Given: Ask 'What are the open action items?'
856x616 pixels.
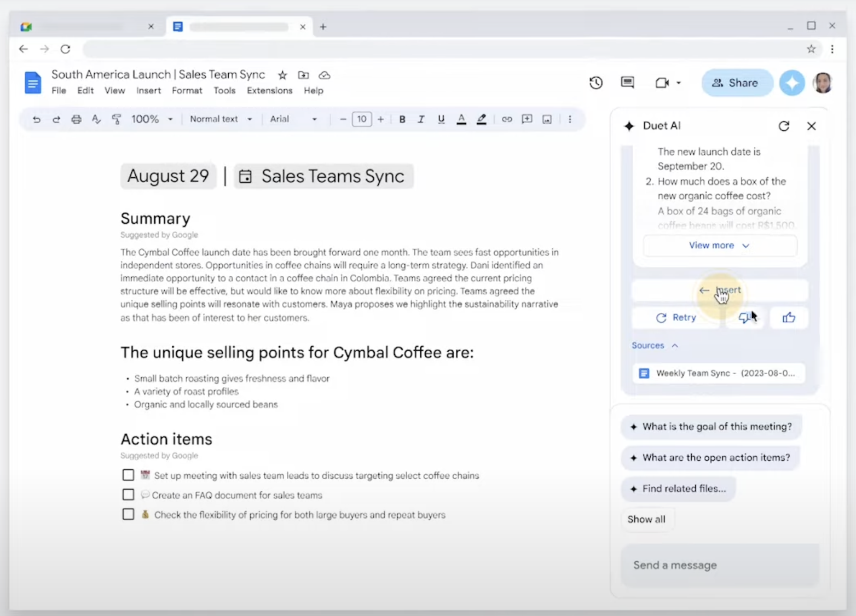Looking at the screenshot, I should tap(710, 458).
